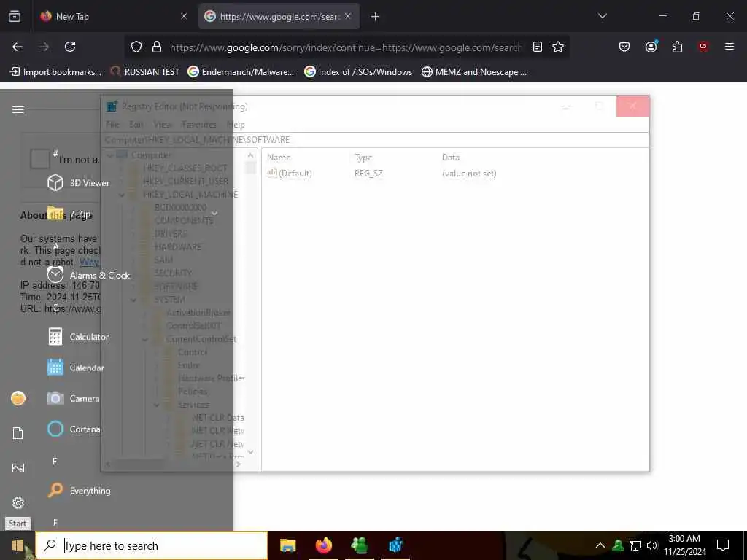Launch Alarms & Clock from Start
The image size is (747, 560).
pyautogui.click(x=88, y=275)
